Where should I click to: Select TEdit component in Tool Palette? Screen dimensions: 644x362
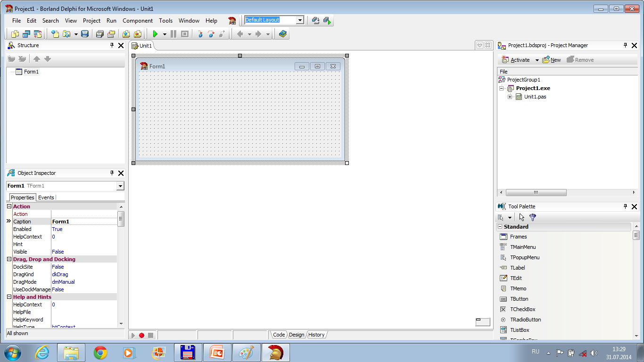(511, 278)
